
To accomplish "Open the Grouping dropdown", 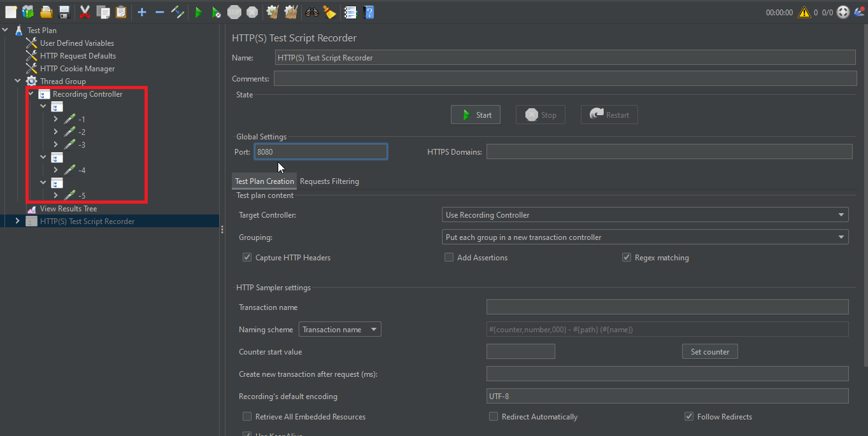I will 841,237.
